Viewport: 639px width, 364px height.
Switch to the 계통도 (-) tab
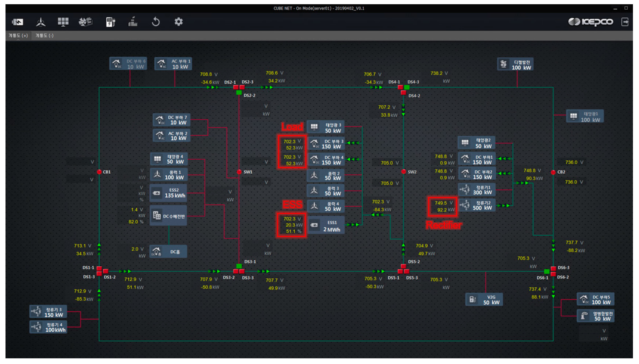(45, 36)
